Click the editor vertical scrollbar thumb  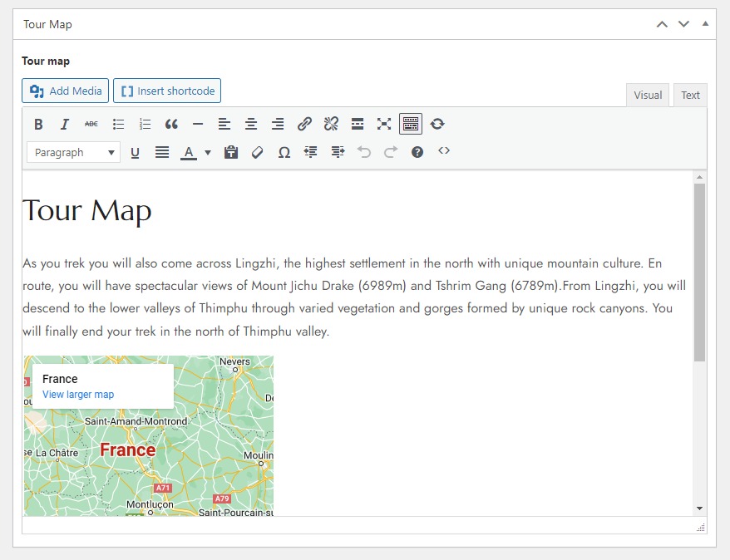click(699, 273)
